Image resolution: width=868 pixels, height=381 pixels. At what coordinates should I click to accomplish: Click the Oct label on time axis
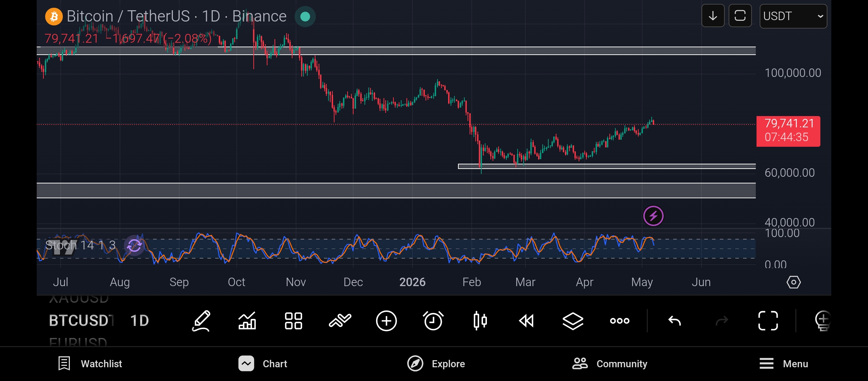236,282
